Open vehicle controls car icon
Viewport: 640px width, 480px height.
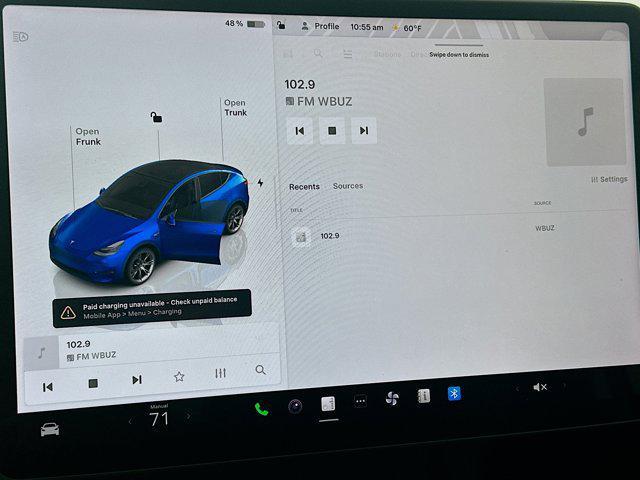(x=50, y=429)
